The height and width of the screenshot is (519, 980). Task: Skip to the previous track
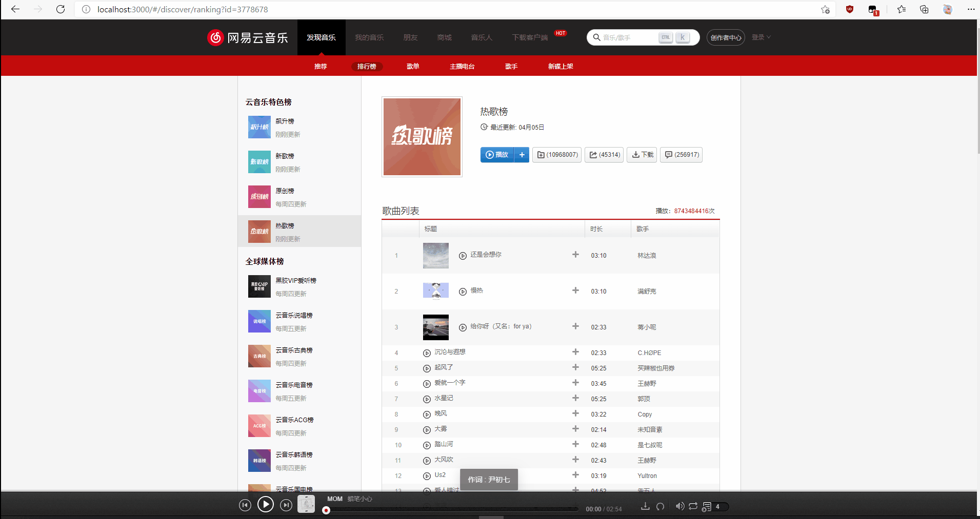245,506
